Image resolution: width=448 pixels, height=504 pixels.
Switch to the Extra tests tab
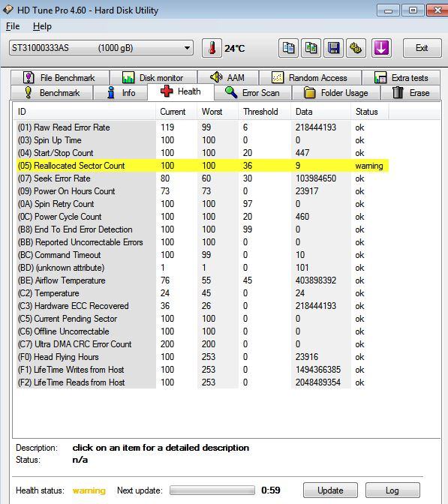pos(401,77)
